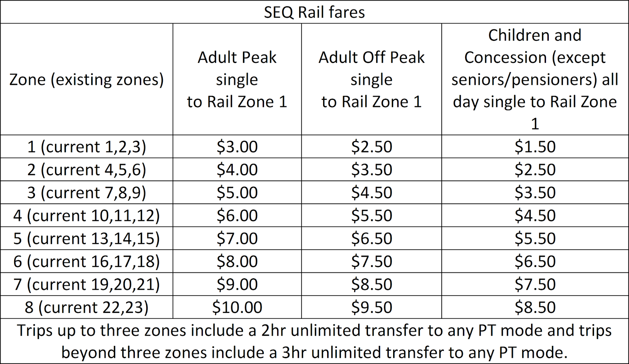Select the zone 1 (current 1,2,3) row label

click(x=86, y=147)
